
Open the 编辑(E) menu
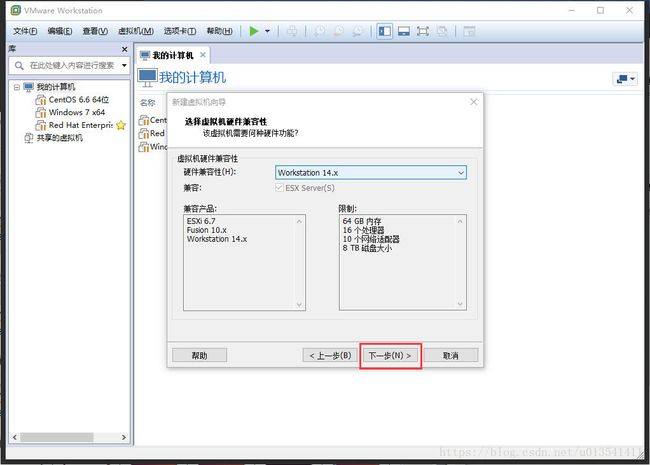(60, 31)
